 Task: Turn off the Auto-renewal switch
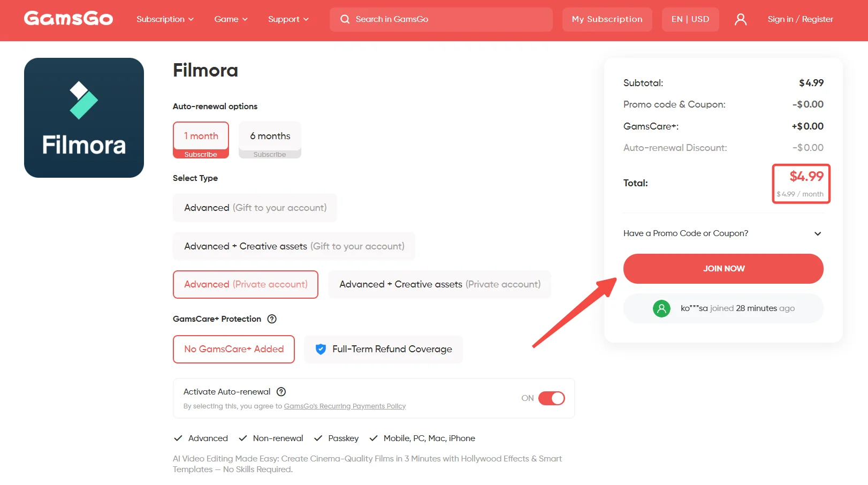[x=552, y=398]
